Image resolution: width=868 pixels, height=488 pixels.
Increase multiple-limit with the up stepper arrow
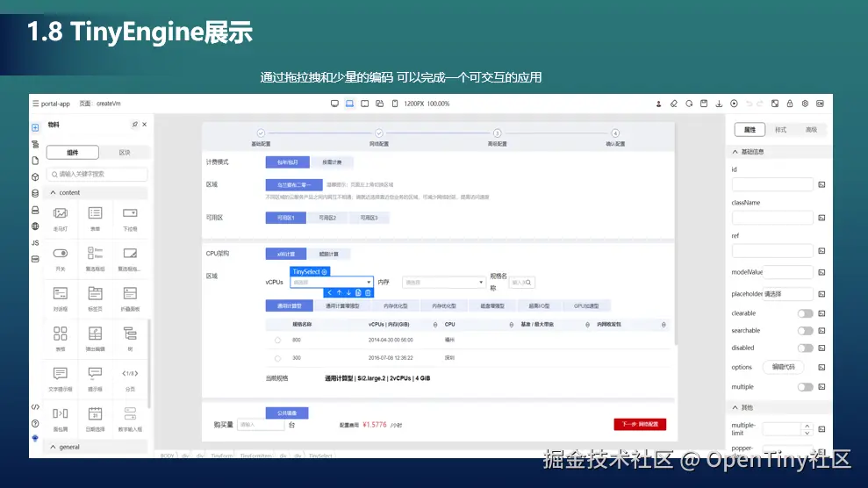click(x=807, y=426)
